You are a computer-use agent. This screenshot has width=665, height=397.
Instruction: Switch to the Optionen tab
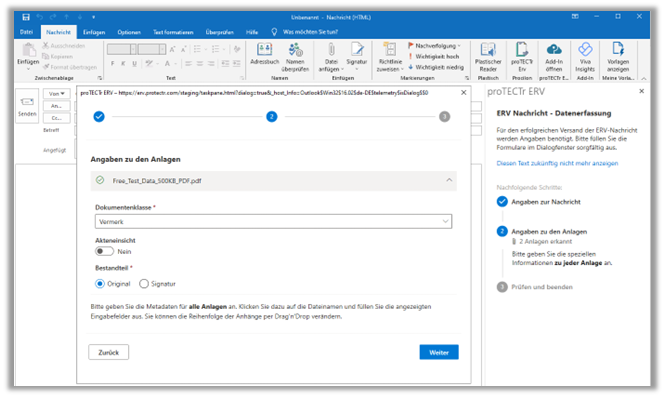click(129, 32)
